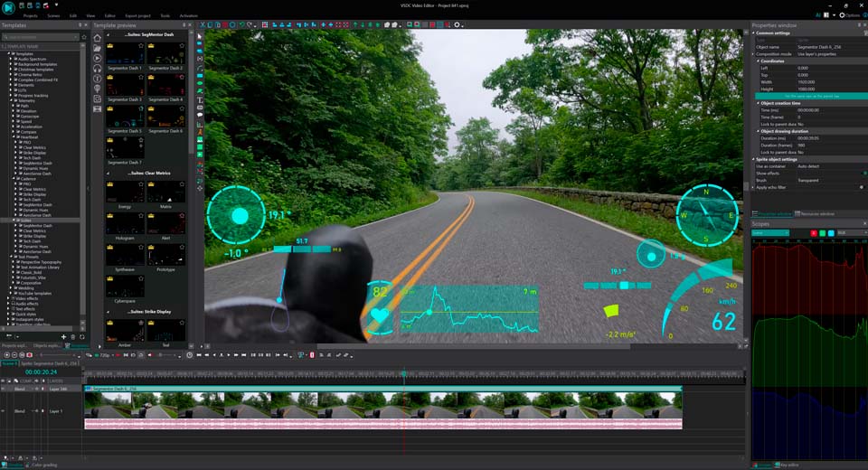Click the timeline zoom slider
Screen dimensions: 868x470
(55, 355)
